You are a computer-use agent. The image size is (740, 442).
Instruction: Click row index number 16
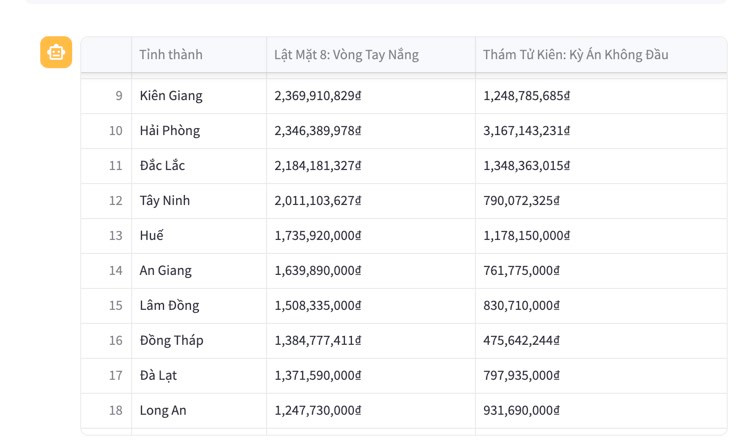[x=116, y=340]
